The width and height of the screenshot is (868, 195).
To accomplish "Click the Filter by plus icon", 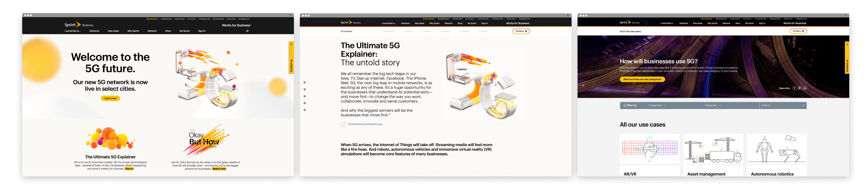I will click(625, 105).
